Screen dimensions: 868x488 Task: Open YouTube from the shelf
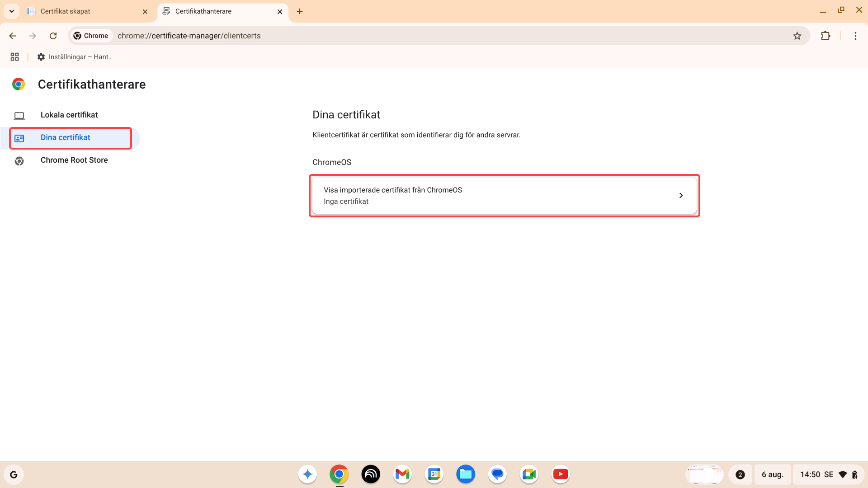pos(560,474)
